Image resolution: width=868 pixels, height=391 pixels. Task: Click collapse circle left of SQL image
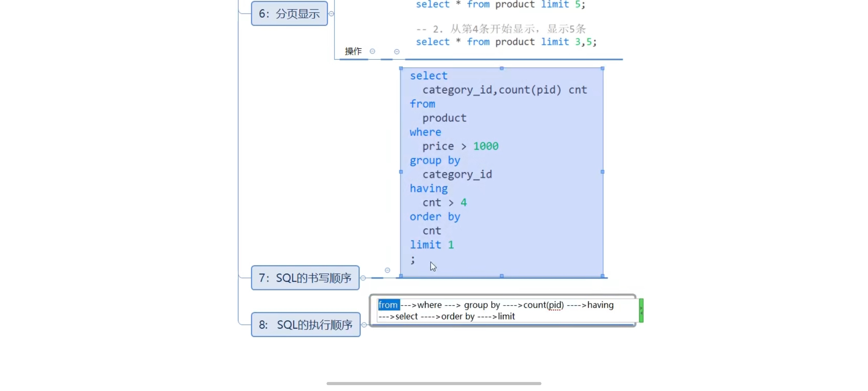[x=387, y=270]
